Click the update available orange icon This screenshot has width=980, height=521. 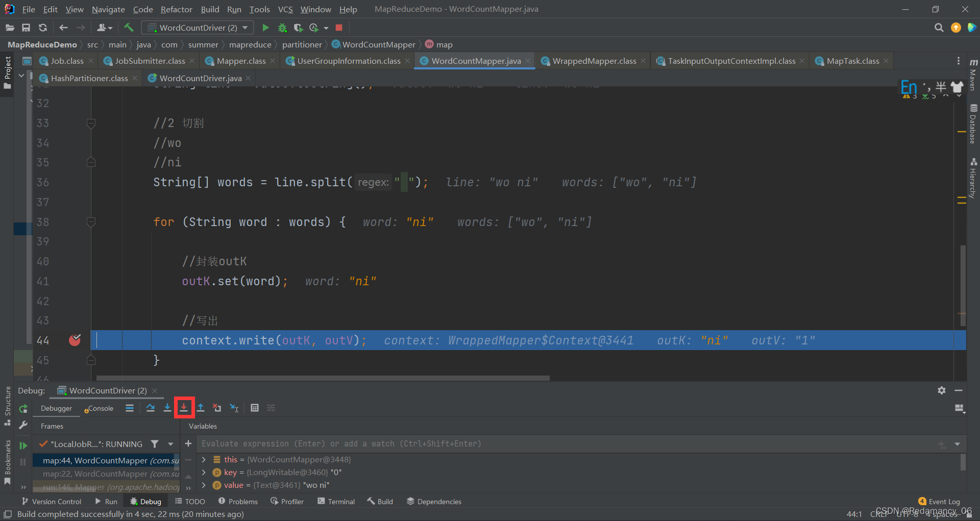(956, 28)
